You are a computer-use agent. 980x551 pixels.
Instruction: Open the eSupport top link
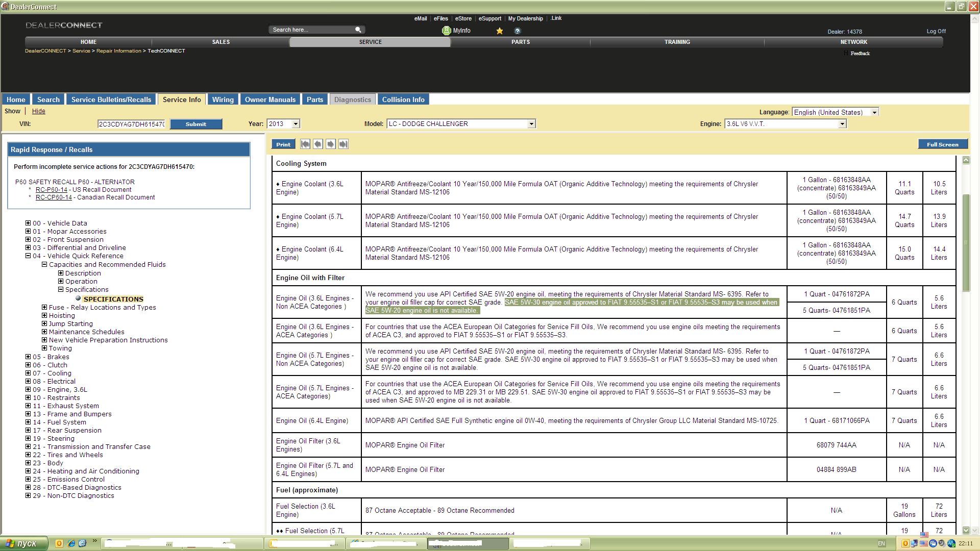tap(490, 18)
